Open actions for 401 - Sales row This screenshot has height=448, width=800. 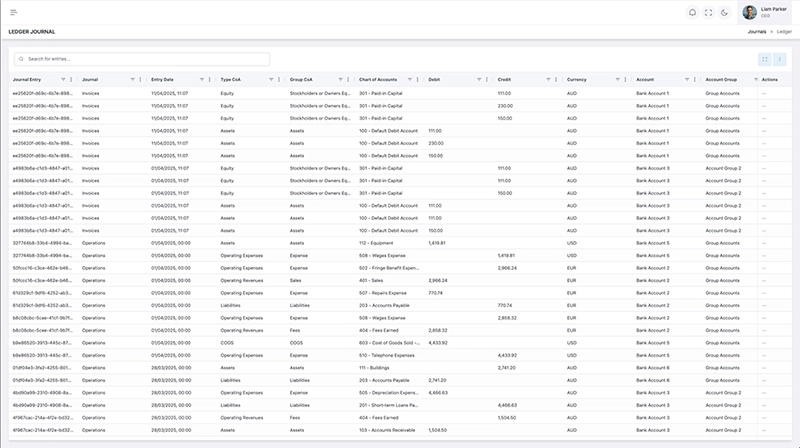(764, 281)
